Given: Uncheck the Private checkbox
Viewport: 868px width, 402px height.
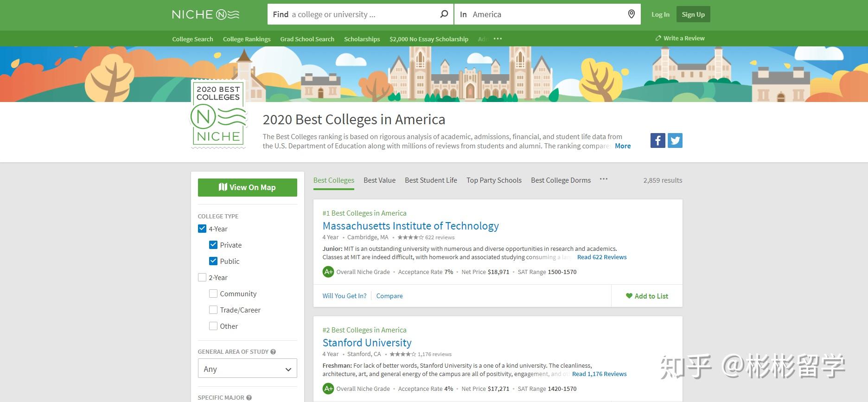Looking at the screenshot, I should click(x=213, y=245).
